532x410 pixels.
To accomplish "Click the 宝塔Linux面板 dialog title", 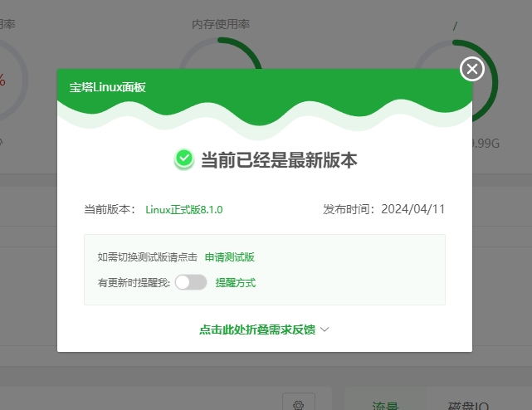I will pyautogui.click(x=108, y=87).
